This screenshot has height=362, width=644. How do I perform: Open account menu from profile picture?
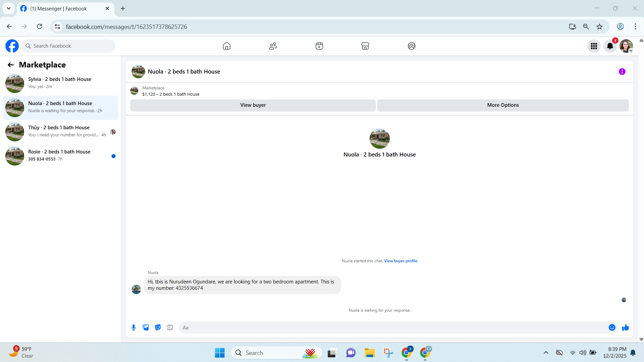click(x=626, y=46)
